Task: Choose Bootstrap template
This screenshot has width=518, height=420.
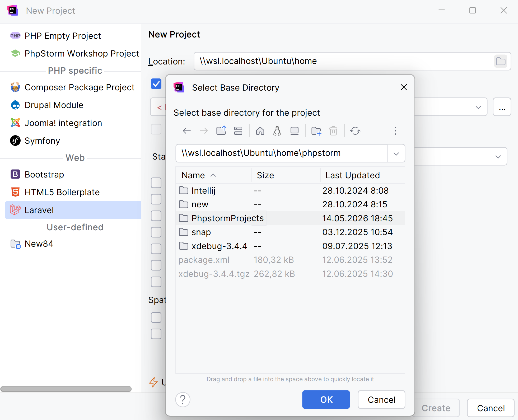Action: [x=70, y=174]
